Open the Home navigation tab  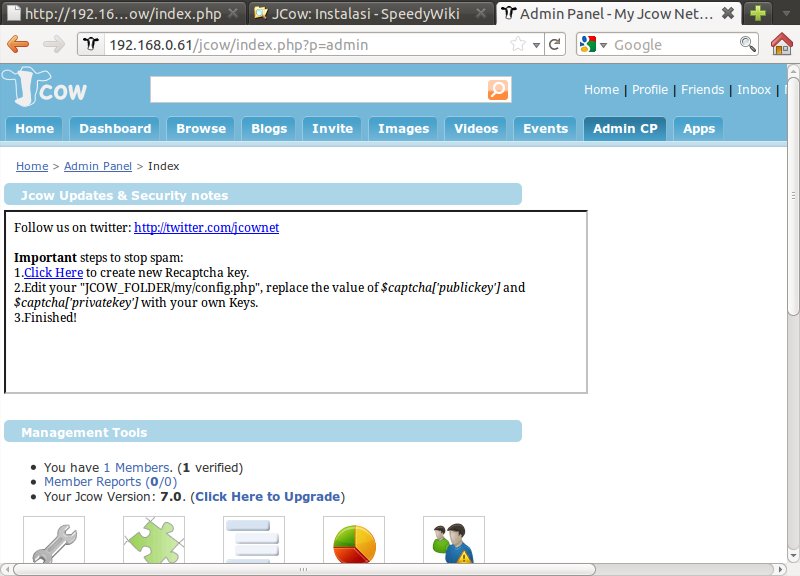(34, 129)
